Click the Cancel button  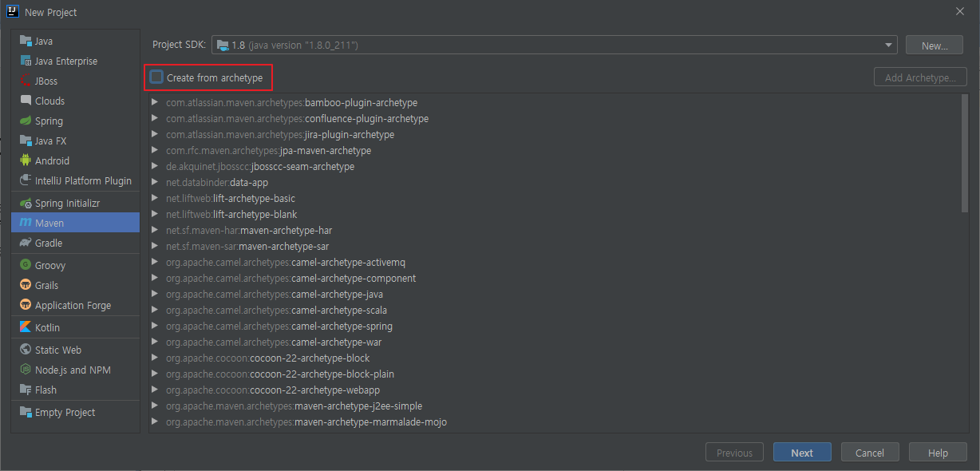tap(870, 453)
